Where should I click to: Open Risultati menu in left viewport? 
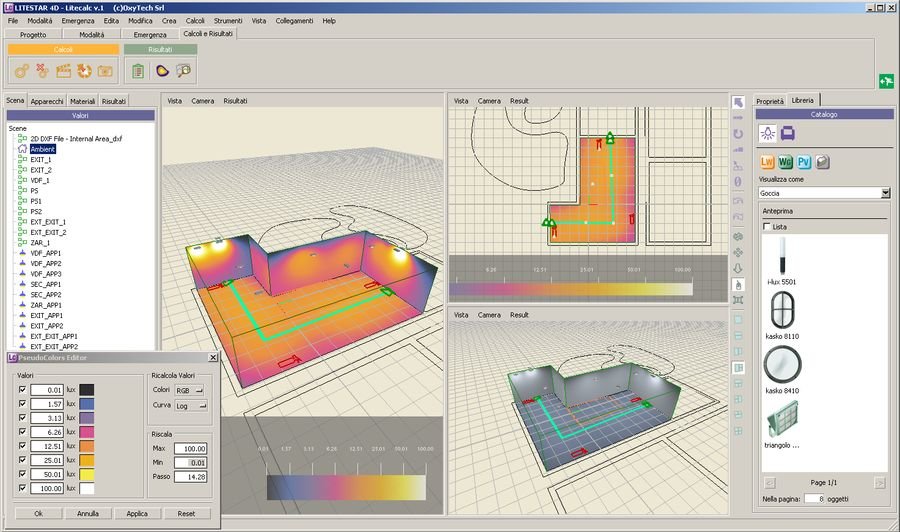pyautogui.click(x=235, y=101)
